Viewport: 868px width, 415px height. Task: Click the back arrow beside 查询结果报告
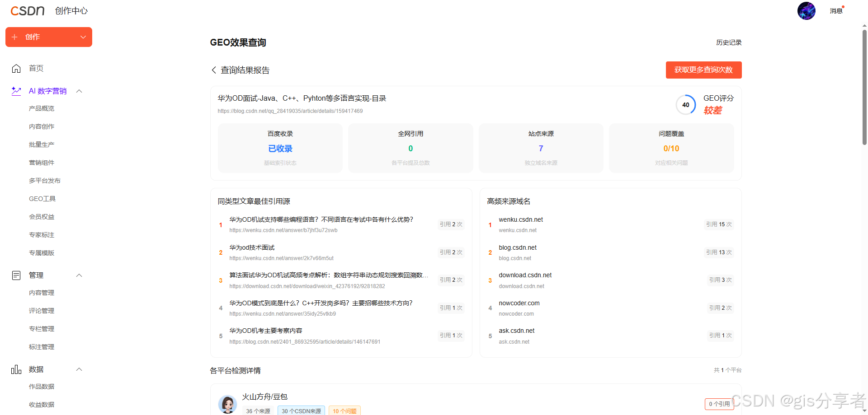[x=214, y=70]
